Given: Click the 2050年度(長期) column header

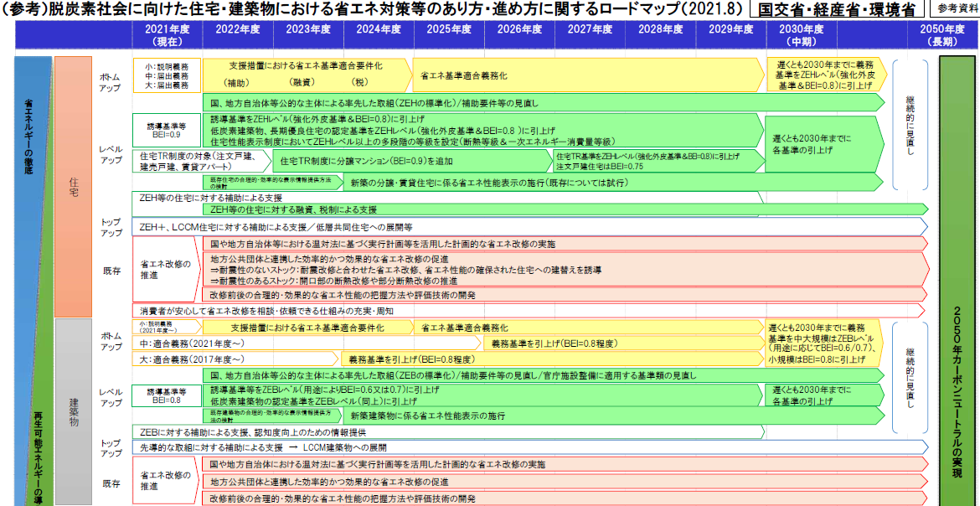Looking at the screenshot, I should (942, 34).
